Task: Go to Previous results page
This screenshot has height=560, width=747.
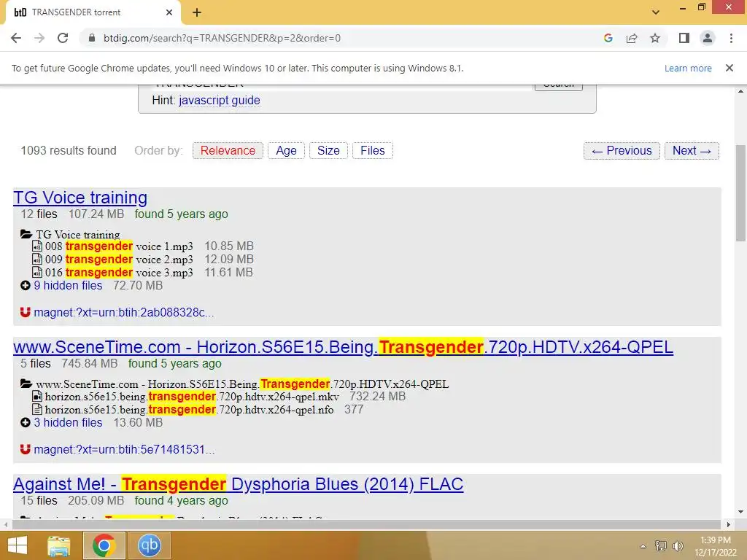Action: click(622, 150)
